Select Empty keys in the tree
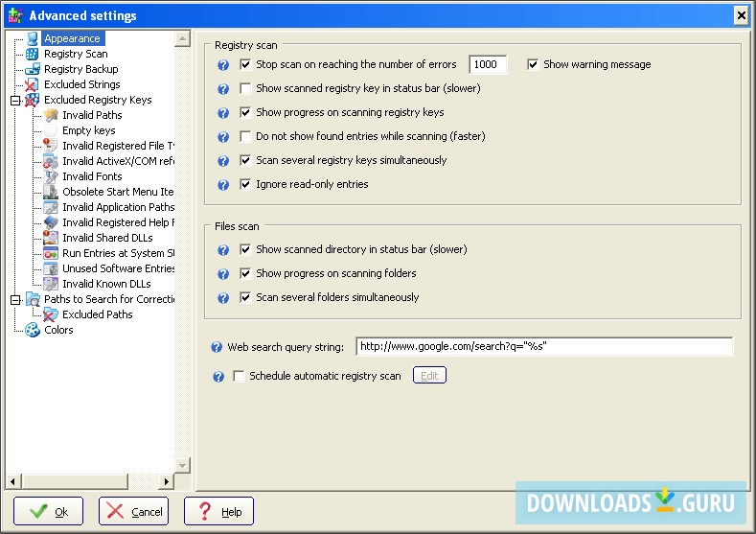 pyautogui.click(x=89, y=130)
